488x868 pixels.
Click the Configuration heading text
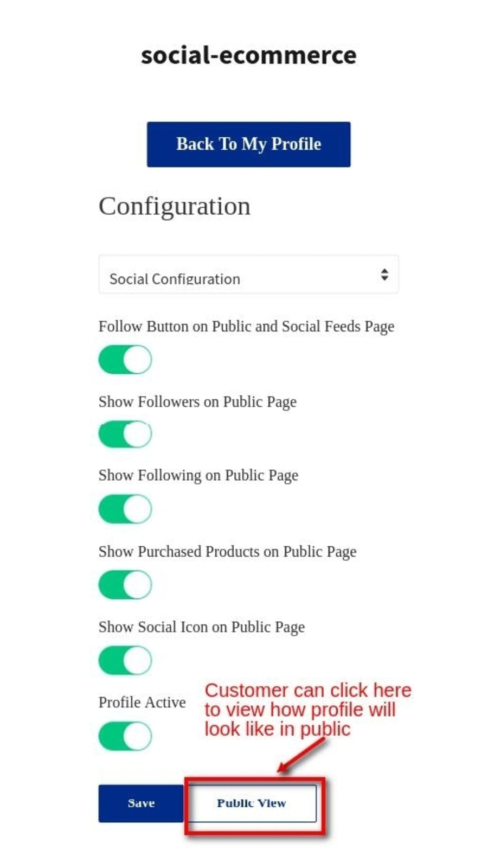[x=175, y=206]
